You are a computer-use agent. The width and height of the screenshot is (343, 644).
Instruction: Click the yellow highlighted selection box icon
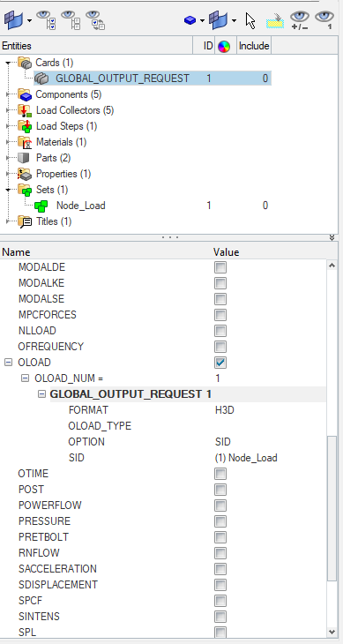(275, 20)
